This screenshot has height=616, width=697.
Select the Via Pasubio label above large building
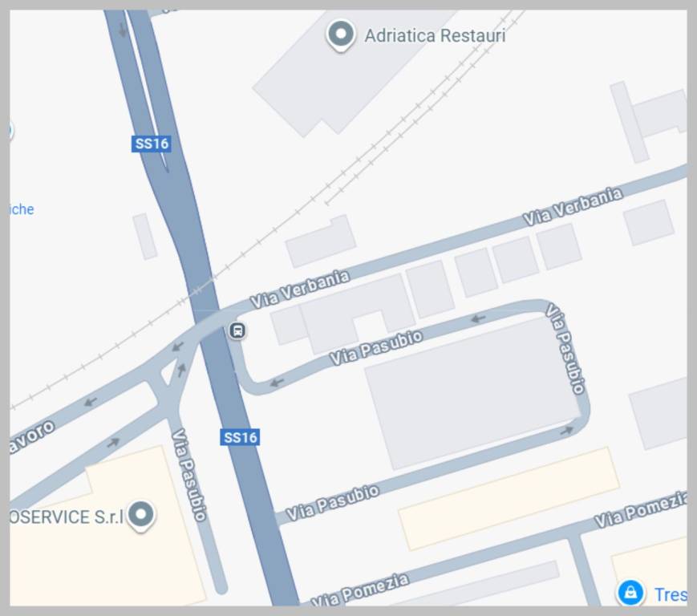(x=376, y=347)
